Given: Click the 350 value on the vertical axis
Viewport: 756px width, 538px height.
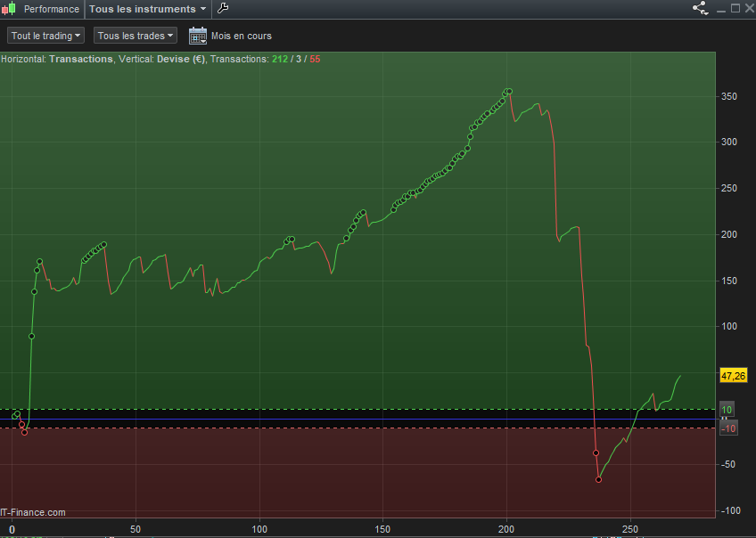Looking at the screenshot, I should [729, 97].
